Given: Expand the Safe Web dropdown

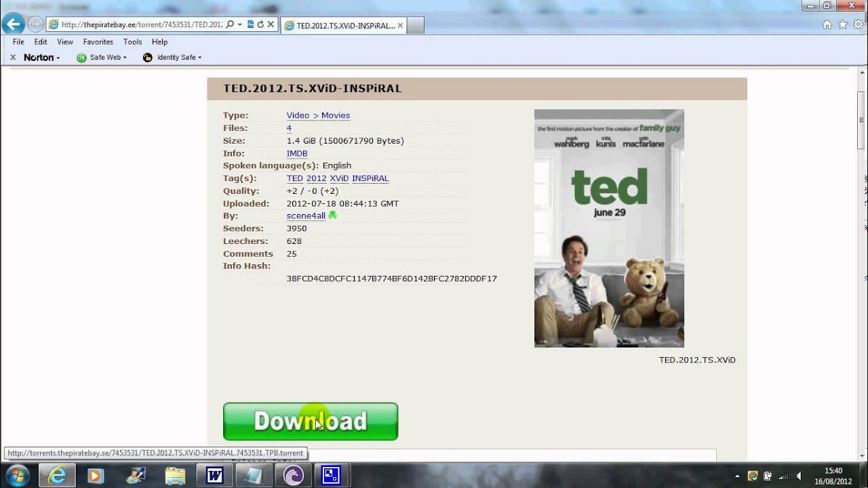Looking at the screenshot, I should point(125,58).
